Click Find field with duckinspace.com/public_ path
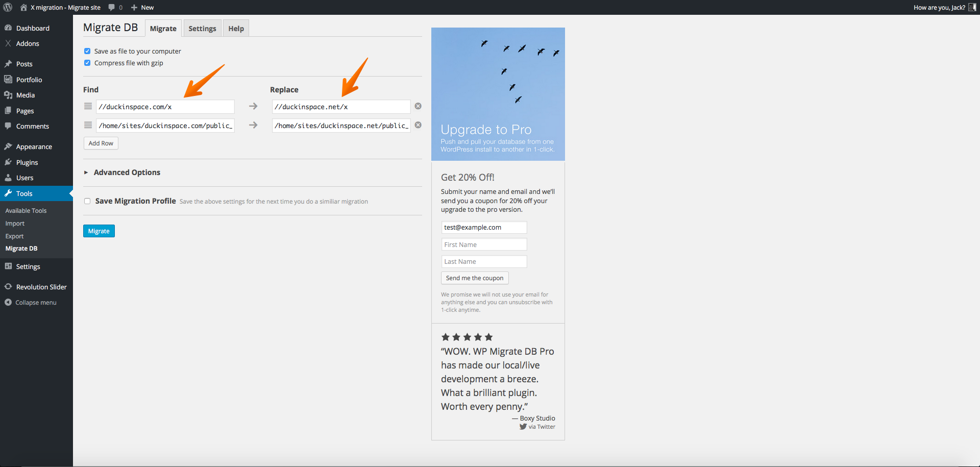This screenshot has width=980, height=467. pos(165,126)
